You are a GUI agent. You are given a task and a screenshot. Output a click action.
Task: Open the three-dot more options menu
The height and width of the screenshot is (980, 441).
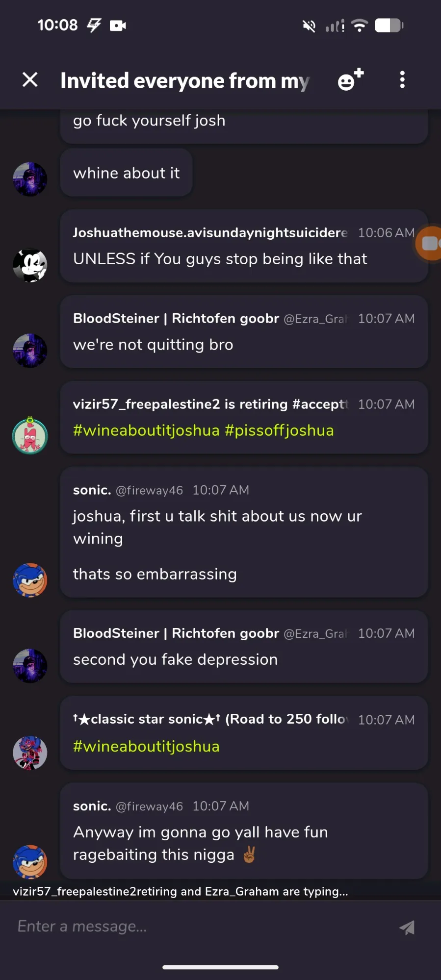click(x=402, y=79)
